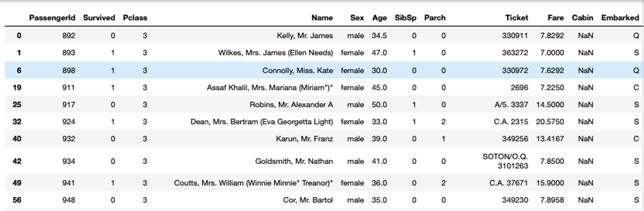This screenshot has height=211, width=644.
Task: Select ticket A/5. 3337 cell
Action: click(x=511, y=105)
